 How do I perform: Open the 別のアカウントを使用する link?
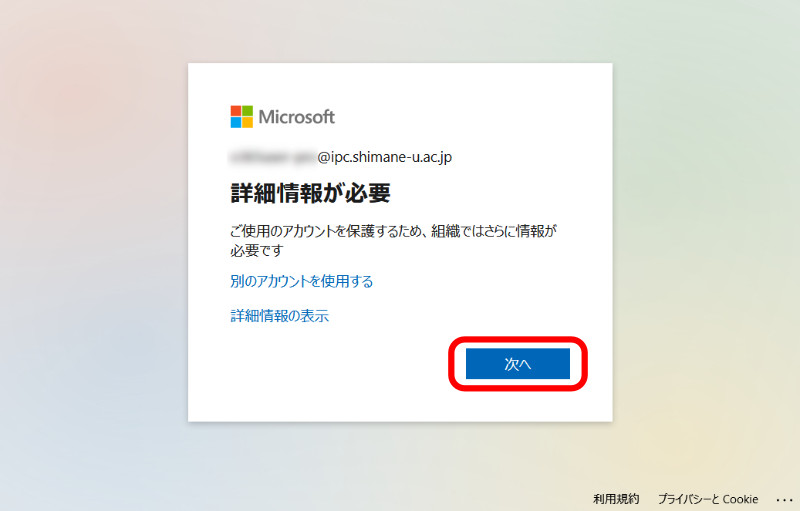tap(302, 281)
